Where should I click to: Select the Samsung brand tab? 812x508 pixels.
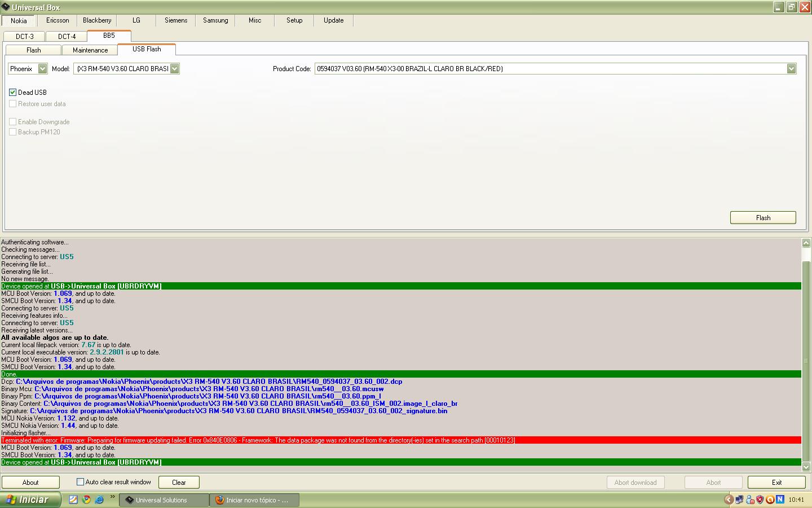pyautogui.click(x=215, y=20)
